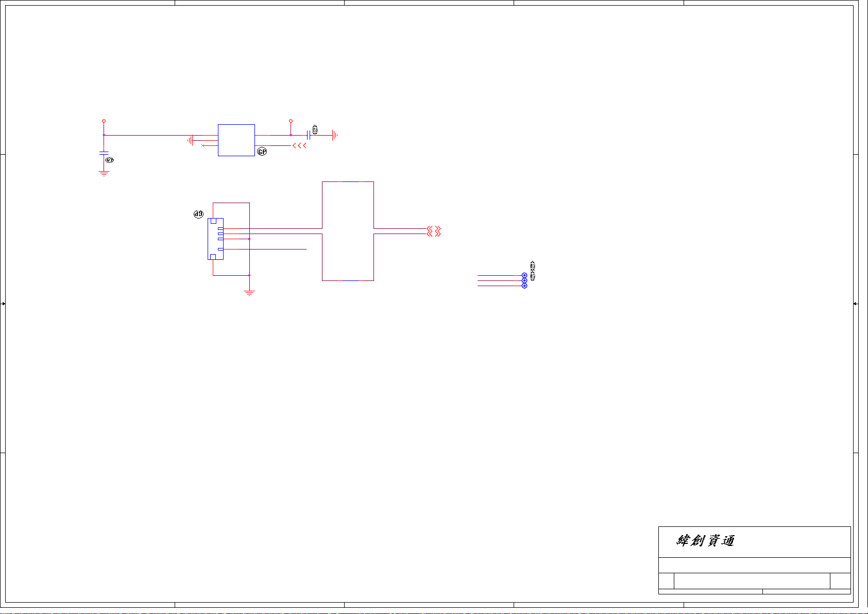Select the vertical capacitor on the left branch
The image size is (868, 614).
click(x=104, y=153)
